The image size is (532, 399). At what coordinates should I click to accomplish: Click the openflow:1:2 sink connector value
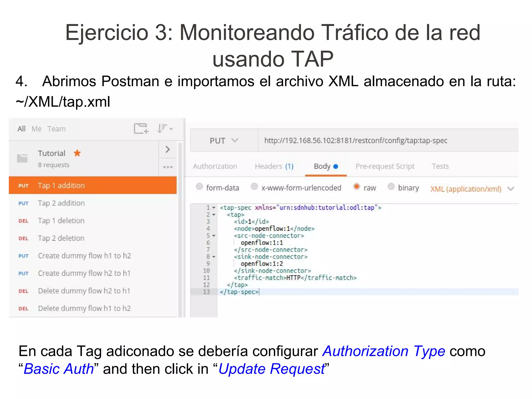(x=262, y=264)
